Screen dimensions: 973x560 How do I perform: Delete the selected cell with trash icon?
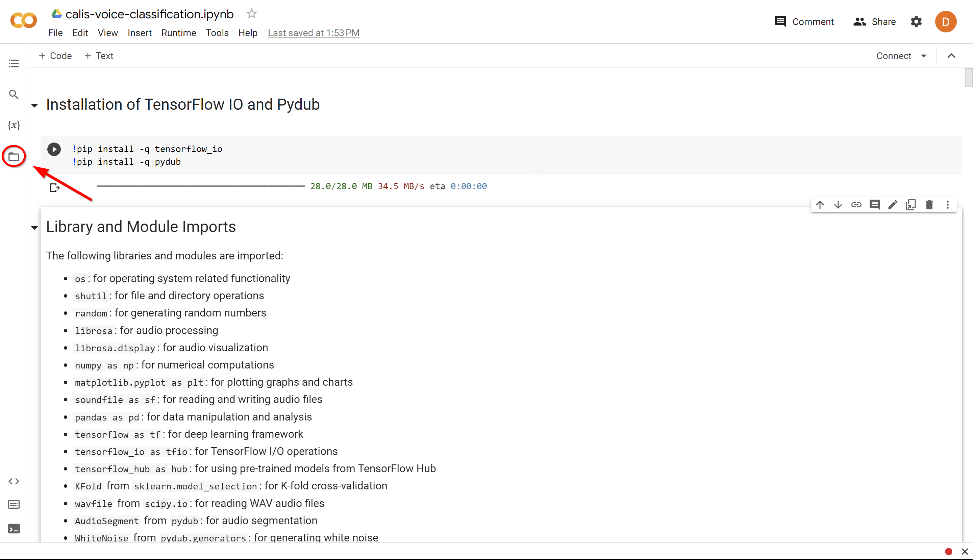[929, 205]
